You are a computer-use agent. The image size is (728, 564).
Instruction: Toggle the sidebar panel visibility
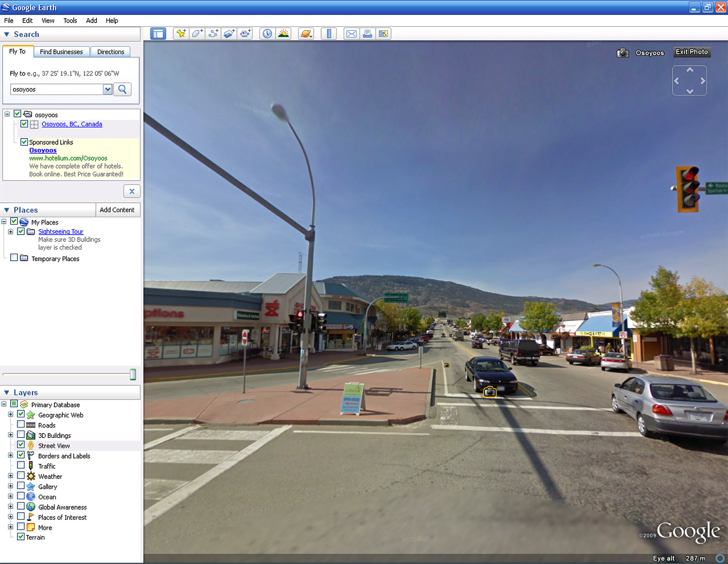(158, 33)
